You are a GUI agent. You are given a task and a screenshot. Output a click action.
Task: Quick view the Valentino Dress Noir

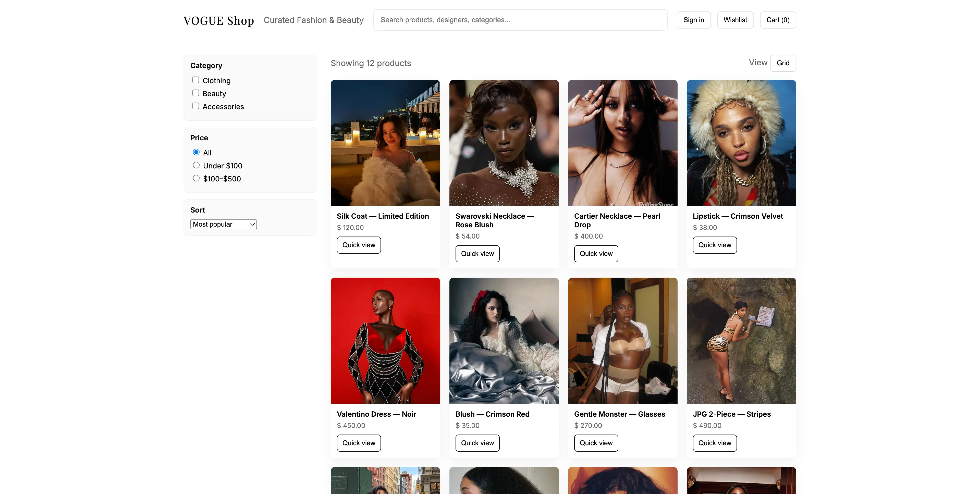pyautogui.click(x=358, y=443)
